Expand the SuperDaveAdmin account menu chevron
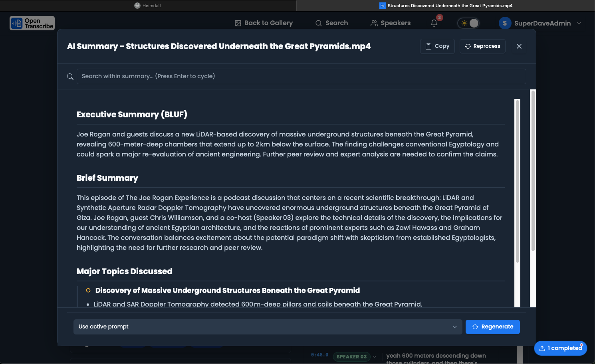This screenshot has width=595, height=364. (579, 23)
